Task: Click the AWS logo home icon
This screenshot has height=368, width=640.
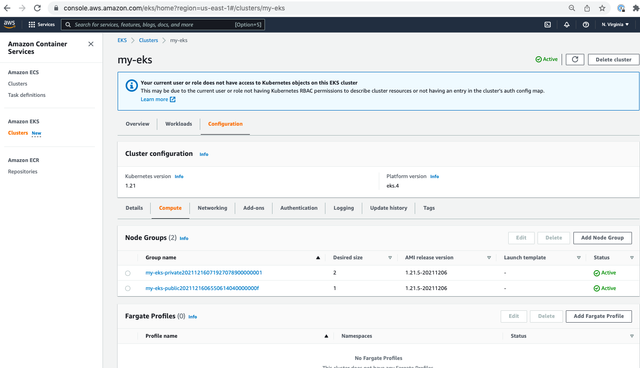Action: 9,24
